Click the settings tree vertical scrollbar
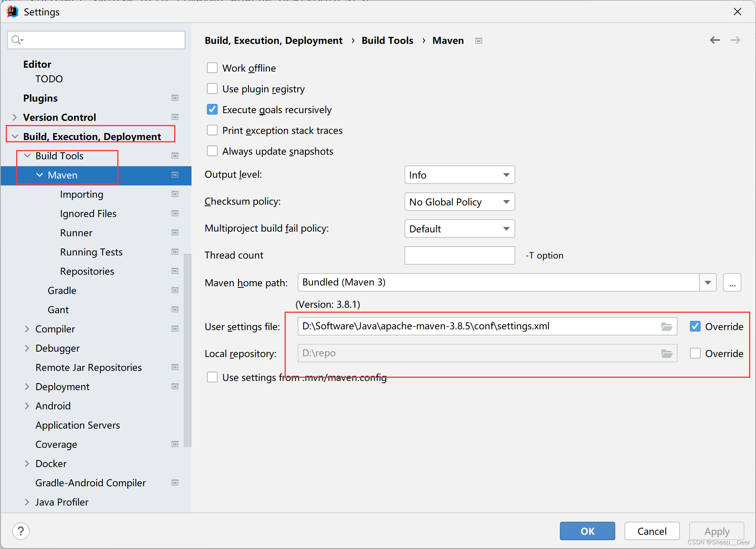This screenshot has width=756, height=549. [187, 350]
